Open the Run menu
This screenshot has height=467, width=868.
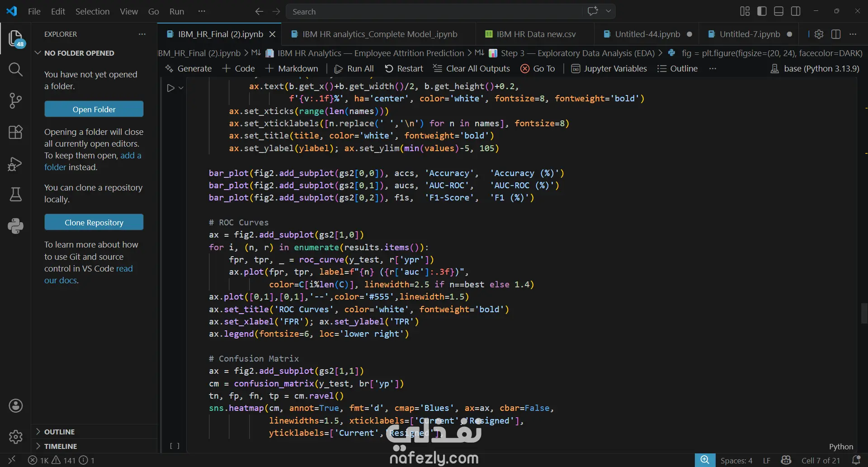[x=177, y=11]
